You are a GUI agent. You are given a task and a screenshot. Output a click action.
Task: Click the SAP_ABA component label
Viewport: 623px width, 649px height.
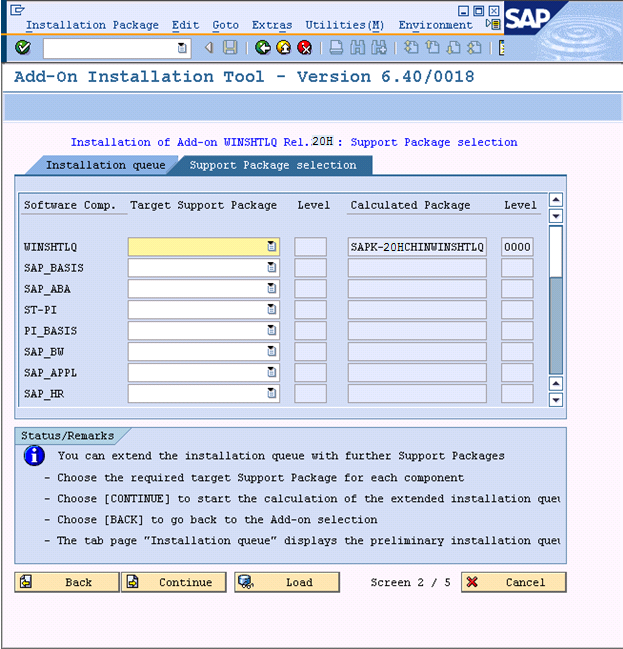click(x=47, y=289)
